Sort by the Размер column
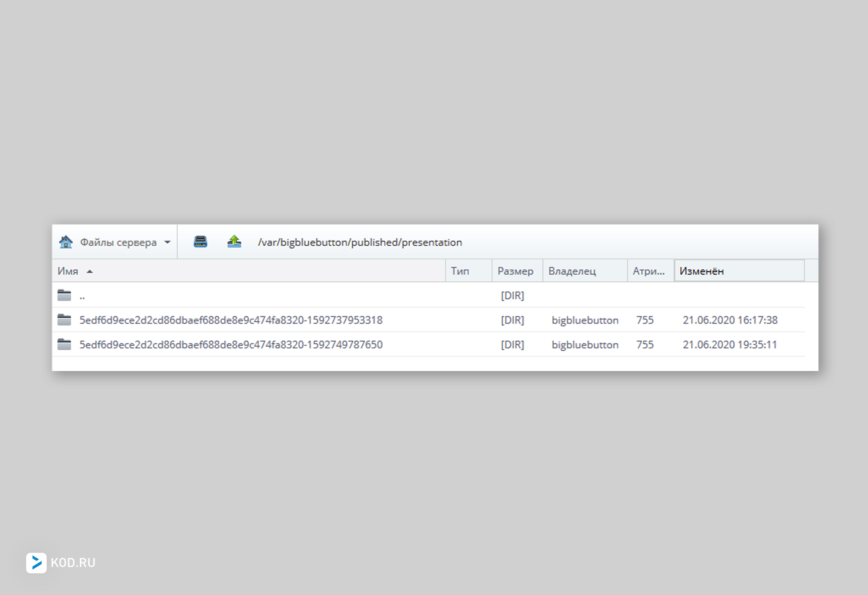Screen dimensions: 868x595 [x=515, y=271]
